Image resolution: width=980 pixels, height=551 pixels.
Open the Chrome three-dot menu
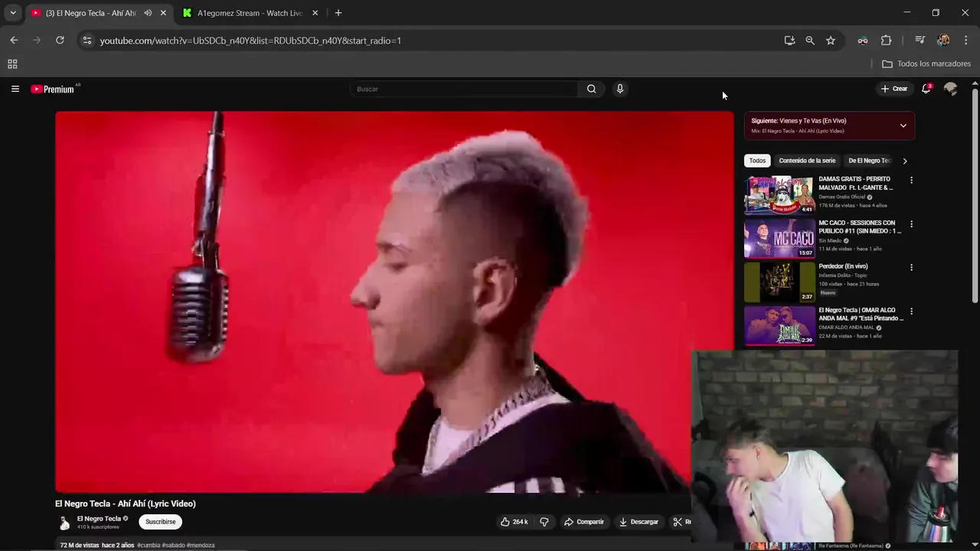[966, 41]
